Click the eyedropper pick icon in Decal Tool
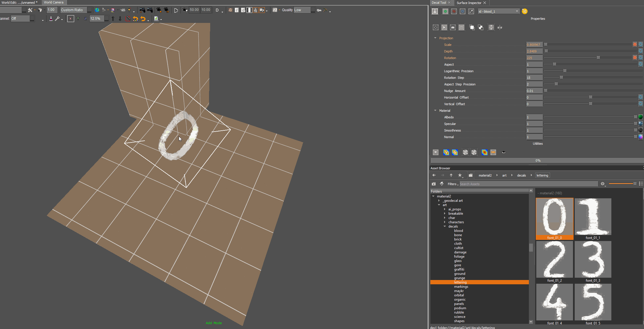Viewport: 644px width, 329px height. pos(471,11)
